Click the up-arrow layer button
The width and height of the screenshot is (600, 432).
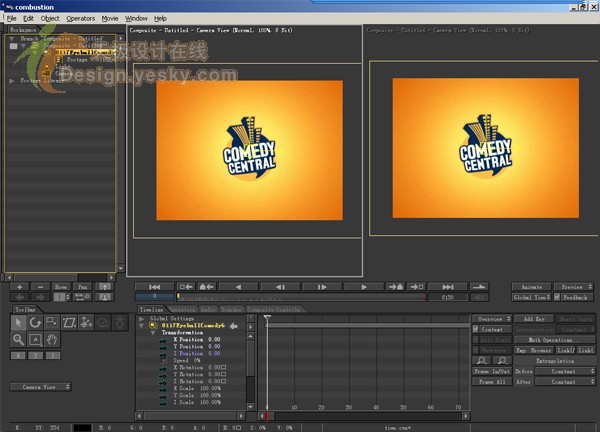point(104,287)
